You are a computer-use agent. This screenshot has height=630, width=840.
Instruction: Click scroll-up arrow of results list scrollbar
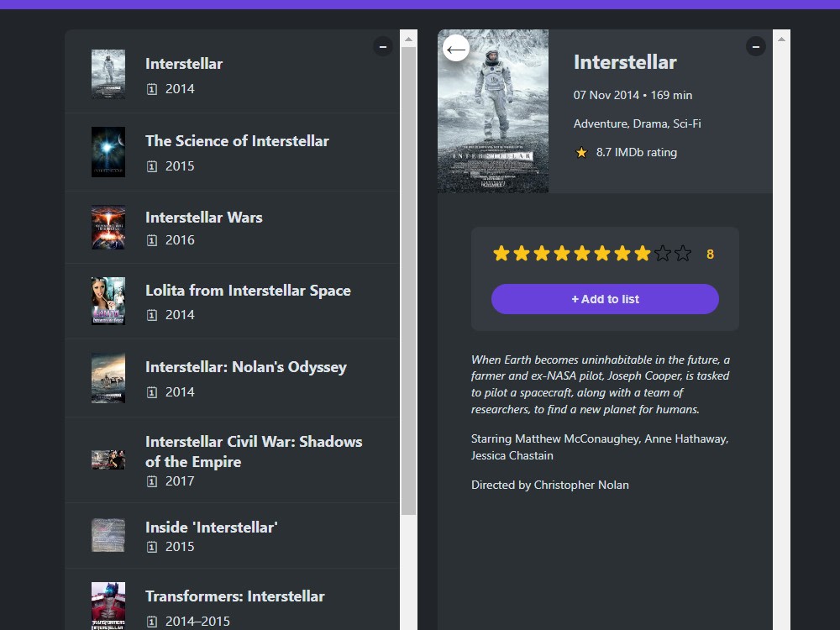click(x=408, y=39)
